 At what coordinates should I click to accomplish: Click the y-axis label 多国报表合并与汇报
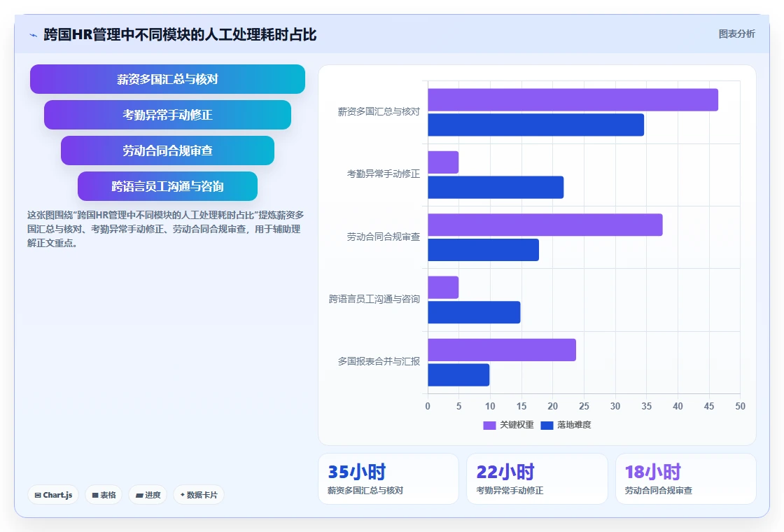(x=379, y=361)
